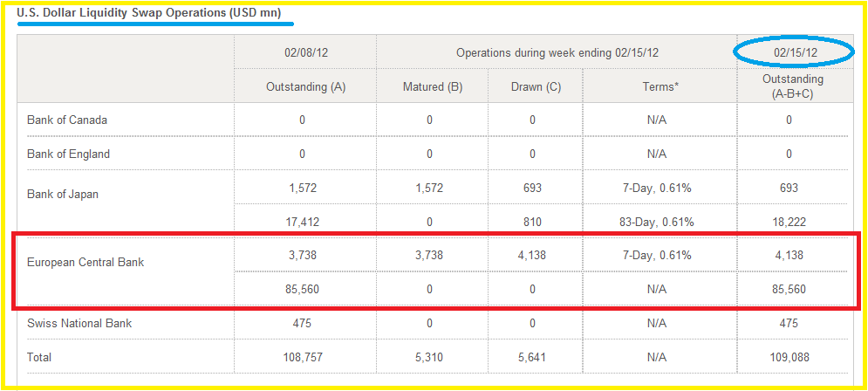The height and width of the screenshot is (391, 868).
Task: Click "1,572" in the Matured (B) column
Action: (429, 188)
